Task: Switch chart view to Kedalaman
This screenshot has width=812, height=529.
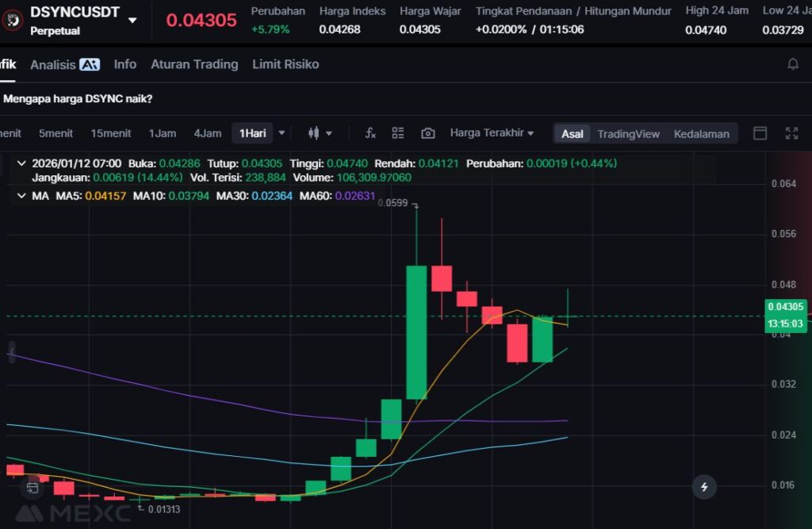Action: pos(701,133)
